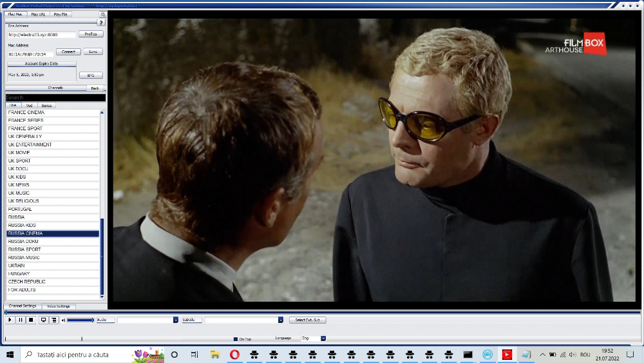644x363 pixels.
Task: Switch to the Play Mac tab
Action: [x=15, y=14]
